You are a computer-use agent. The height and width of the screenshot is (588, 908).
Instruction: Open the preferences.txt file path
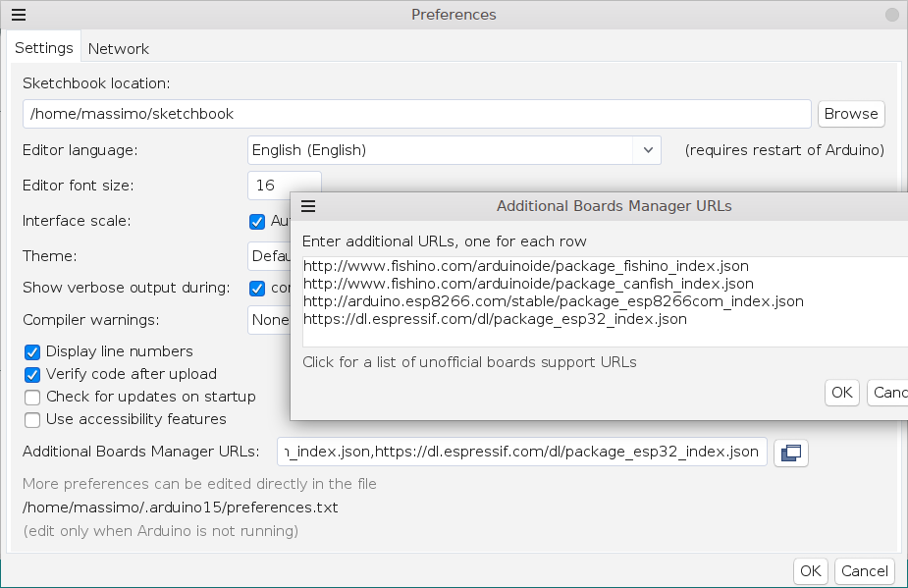(180, 508)
